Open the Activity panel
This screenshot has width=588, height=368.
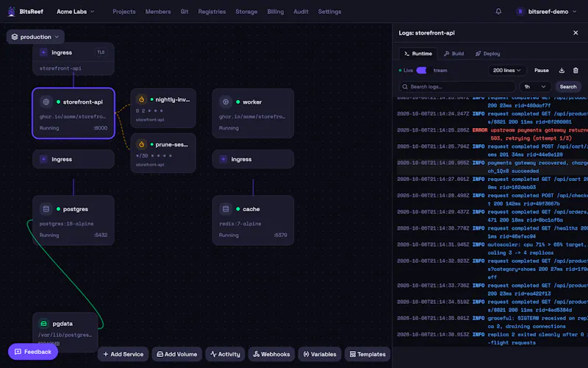225,354
